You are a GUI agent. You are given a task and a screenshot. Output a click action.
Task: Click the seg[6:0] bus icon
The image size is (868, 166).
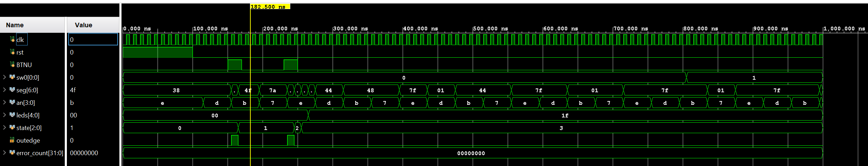(x=12, y=90)
